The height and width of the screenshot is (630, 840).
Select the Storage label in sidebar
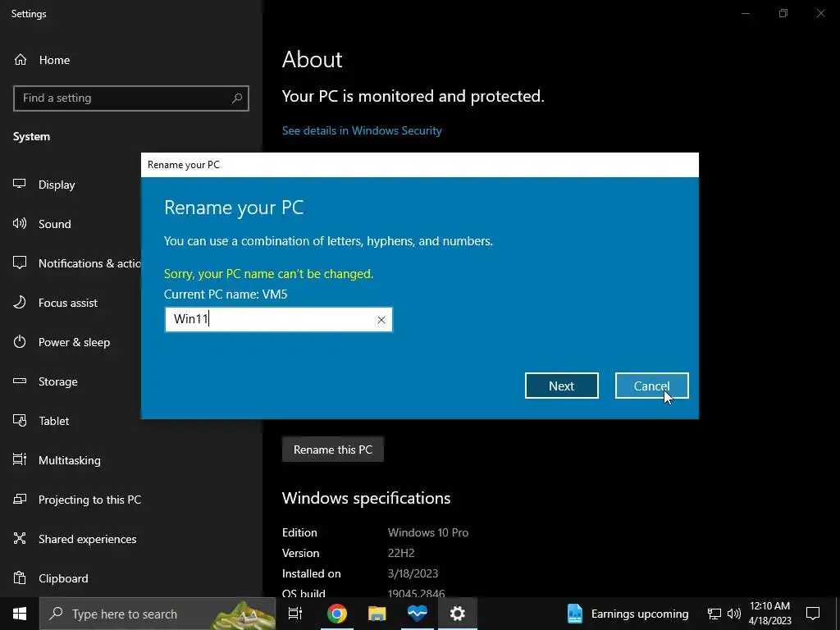pos(58,382)
